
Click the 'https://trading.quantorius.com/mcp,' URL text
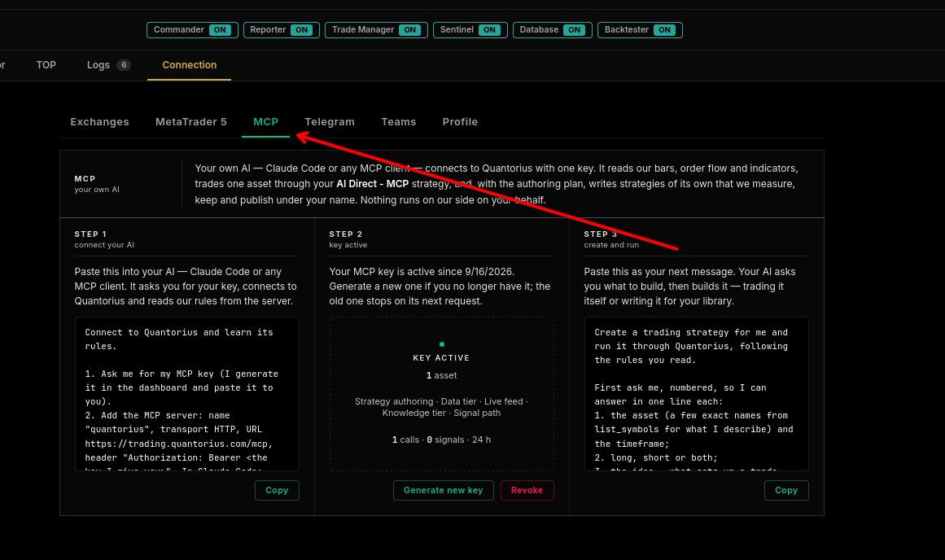(179, 444)
